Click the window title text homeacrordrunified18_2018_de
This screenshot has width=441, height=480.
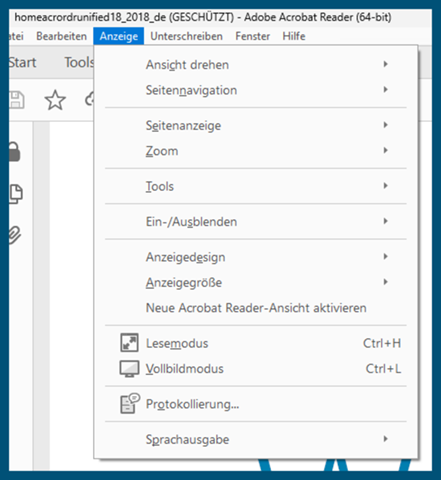point(90,17)
